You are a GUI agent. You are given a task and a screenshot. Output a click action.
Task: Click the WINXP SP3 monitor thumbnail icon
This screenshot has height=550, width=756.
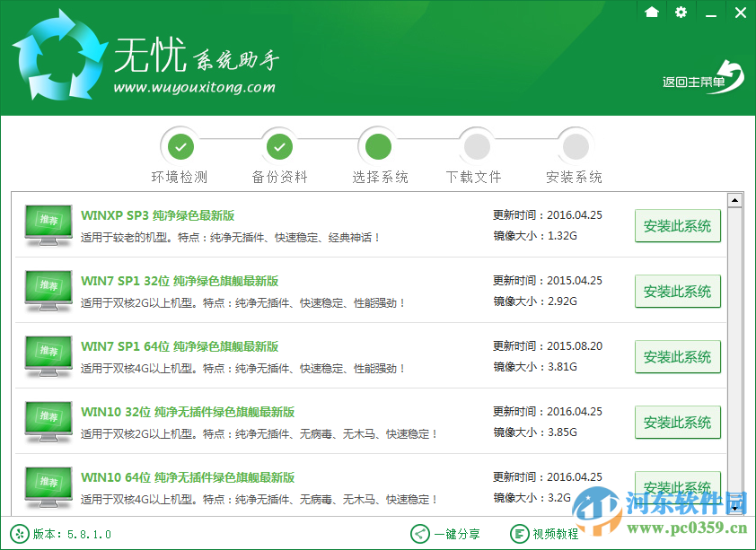[47, 224]
